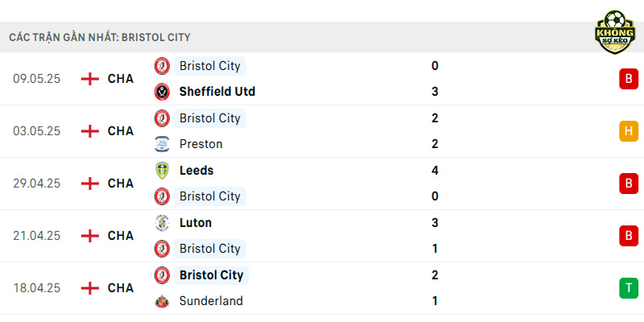The height and width of the screenshot is (322, 644).
Task: Click the Các trận gần nhất: Bristol City header
Action: pos(100,37)
